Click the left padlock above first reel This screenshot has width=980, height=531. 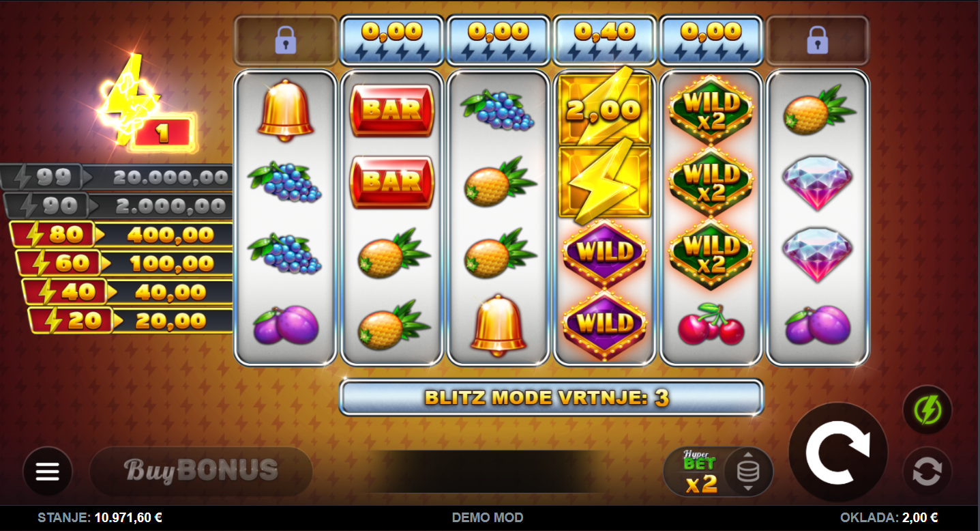click(x=286, y=40)
